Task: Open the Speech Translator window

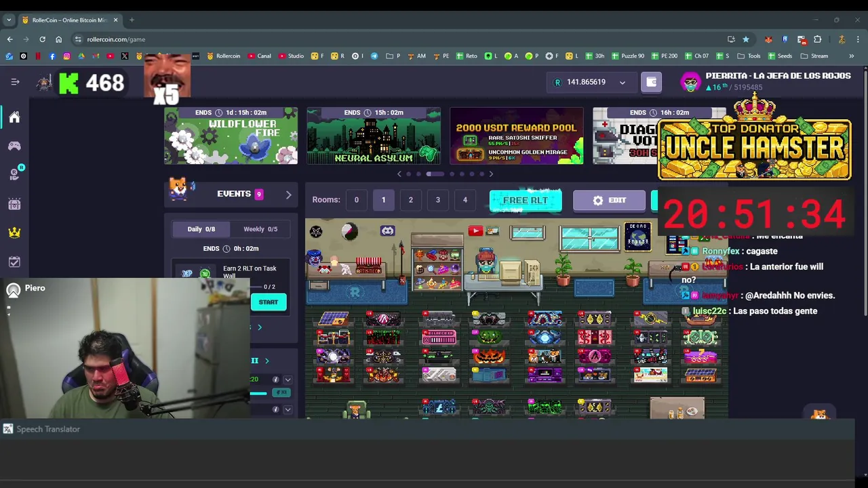Action: click(41, 429)
